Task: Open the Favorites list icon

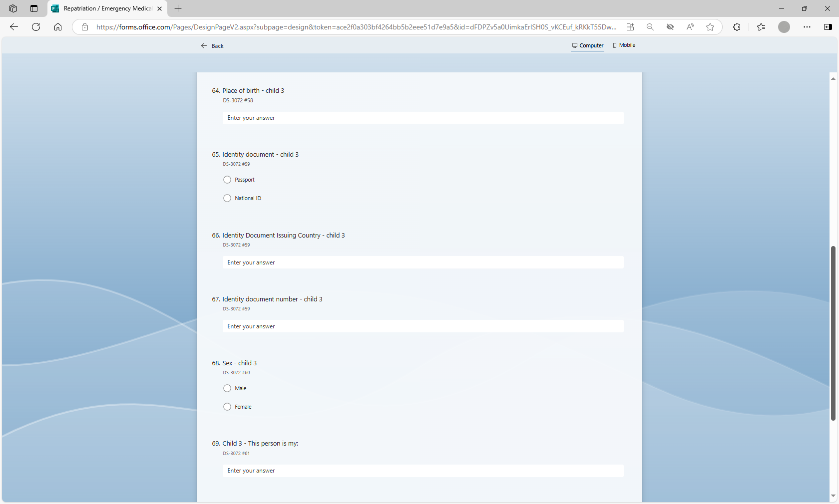Action: coord(761,27)
